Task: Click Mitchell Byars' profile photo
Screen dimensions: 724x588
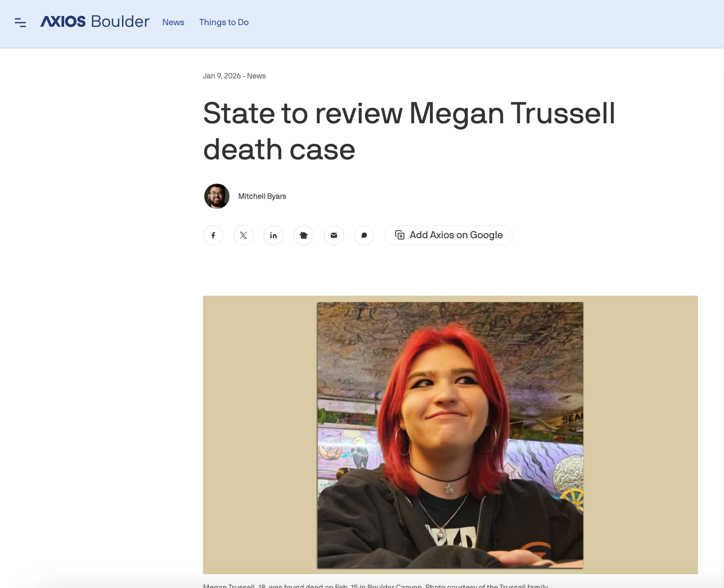Action: 216,196
